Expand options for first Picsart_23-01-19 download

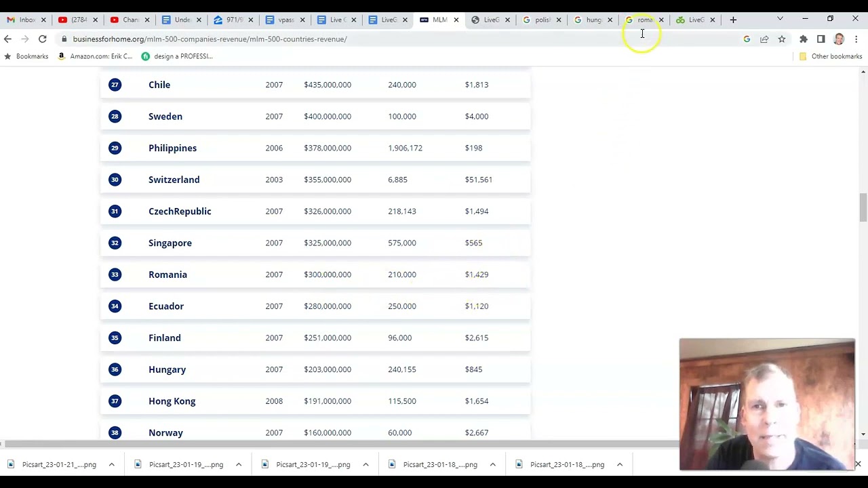point(239,464)
